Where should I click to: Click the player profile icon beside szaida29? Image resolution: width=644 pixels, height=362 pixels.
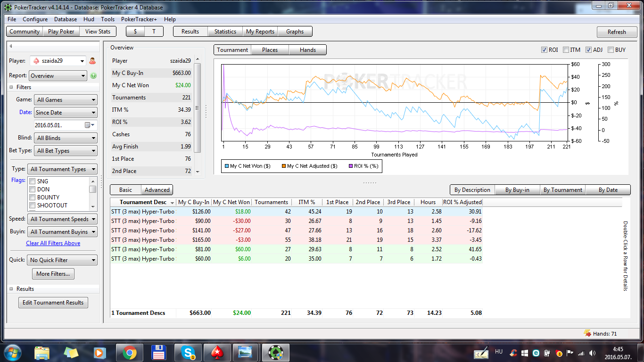coord(92,61)
